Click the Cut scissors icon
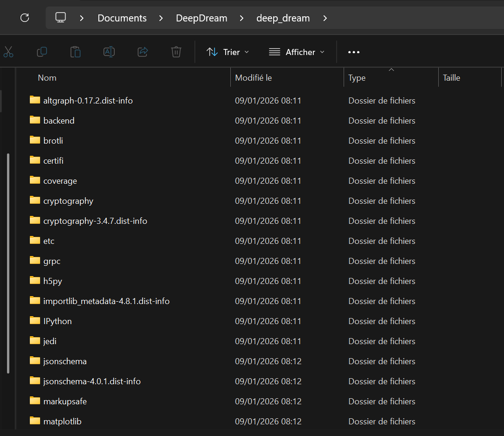The image size is (504, 436). coord(8,52)
